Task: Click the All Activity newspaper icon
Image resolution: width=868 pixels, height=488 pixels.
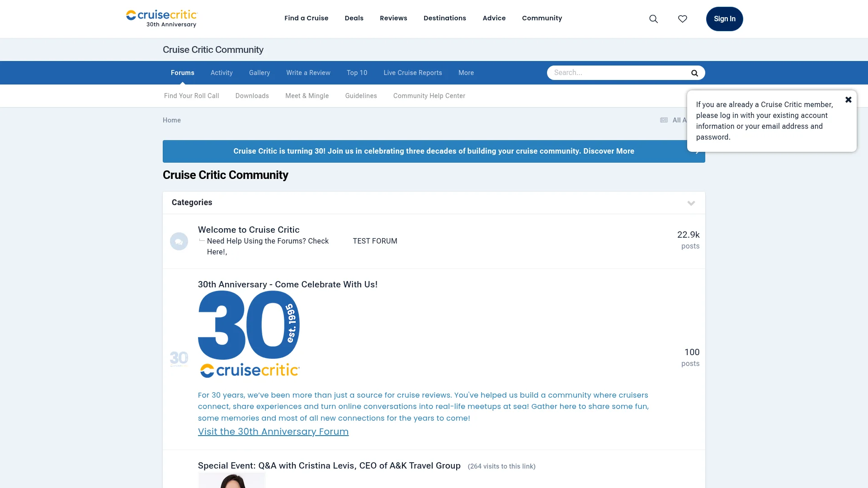Action: [x=664, y=120]
